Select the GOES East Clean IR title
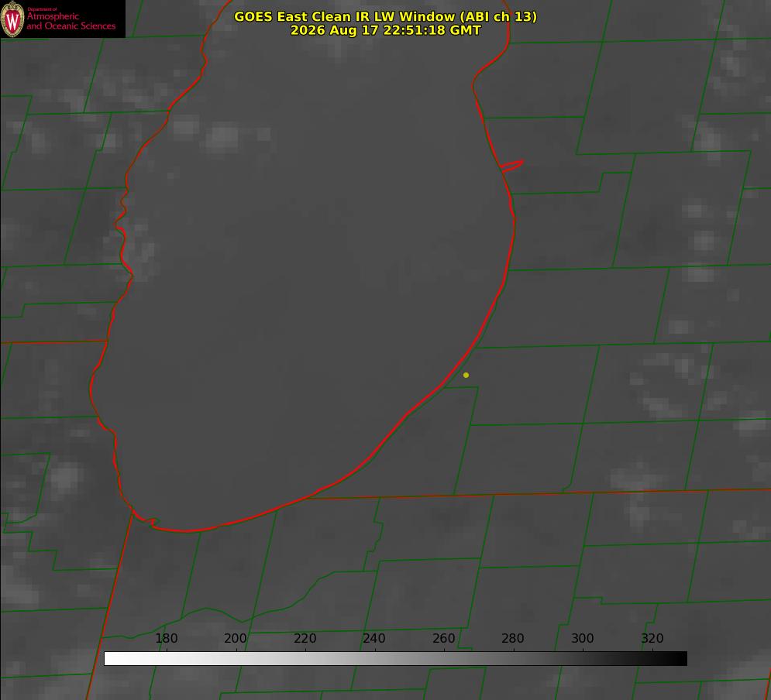The height and width of the screenshot is (700, 771). (385, 16)
